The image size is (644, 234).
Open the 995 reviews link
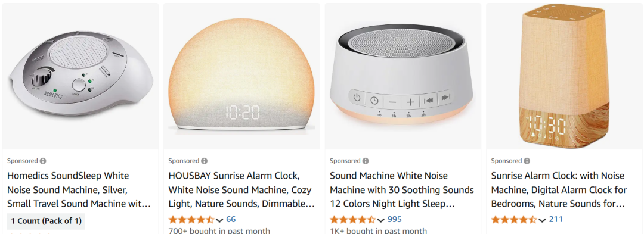tap(394, 220)
